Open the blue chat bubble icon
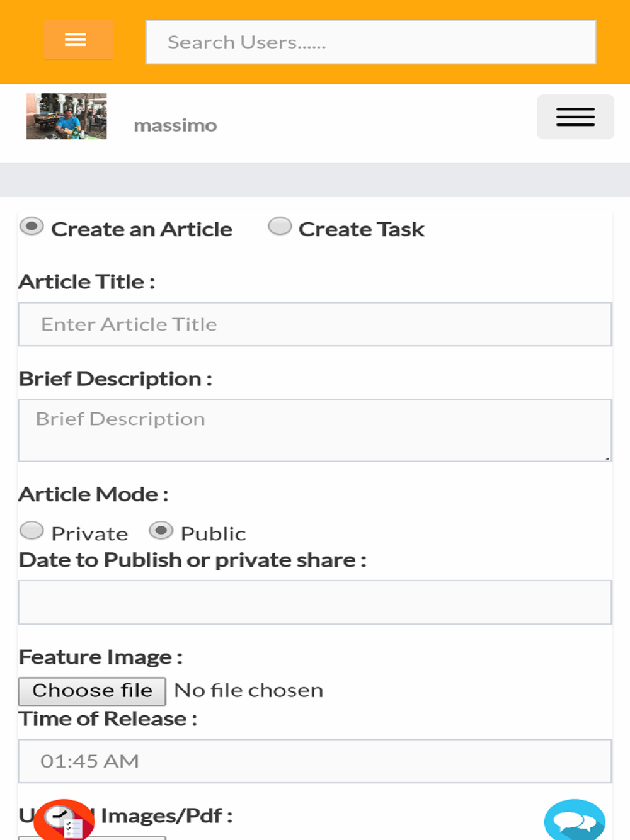 [575, 820]
